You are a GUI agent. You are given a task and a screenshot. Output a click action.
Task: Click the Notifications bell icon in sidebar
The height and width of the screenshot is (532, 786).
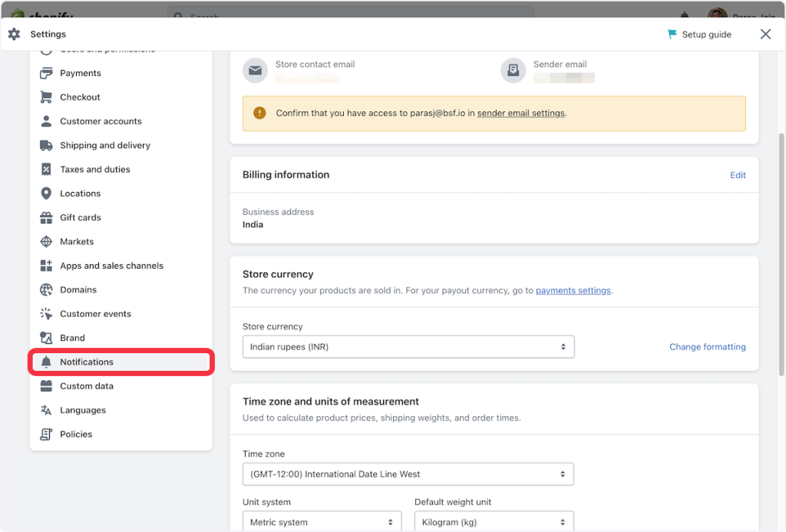pos(46,362)
